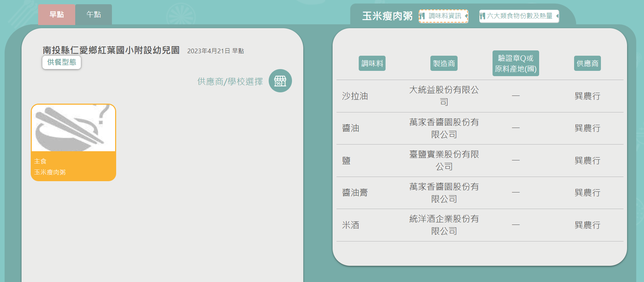644x282 pixels.
Task: Click the 製造商 column header
Action: 444,63
